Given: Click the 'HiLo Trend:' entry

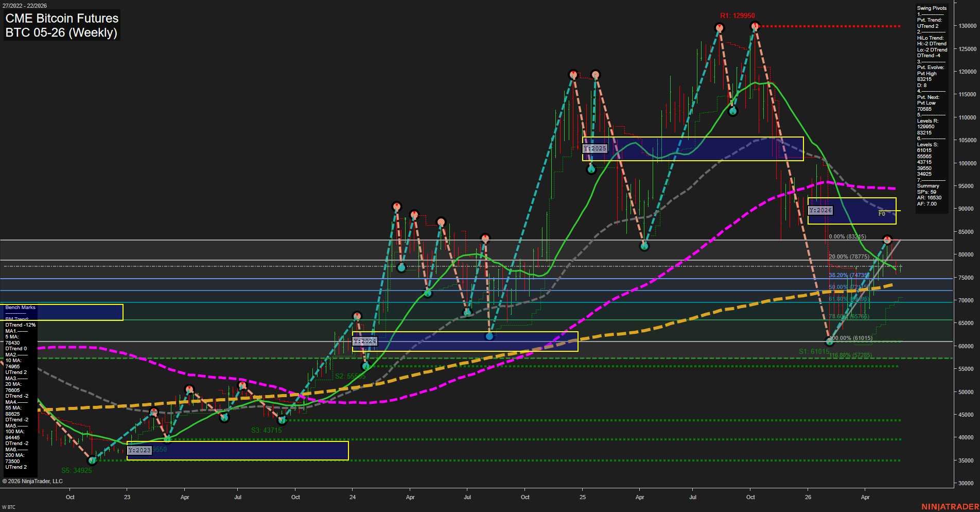Looking at the screenshot, I should pyautogui.click(x=930, y=38).
